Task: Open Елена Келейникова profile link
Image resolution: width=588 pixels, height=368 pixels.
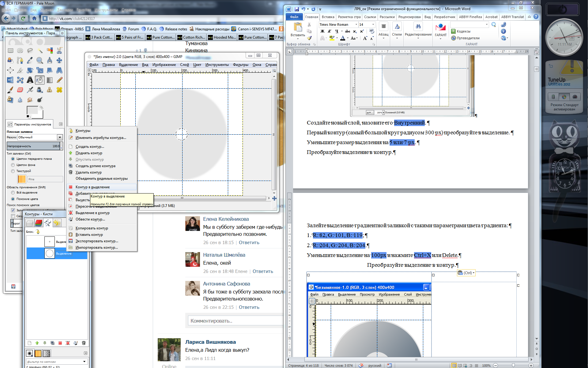Action: pyautogui.click(x=226, y=219)
